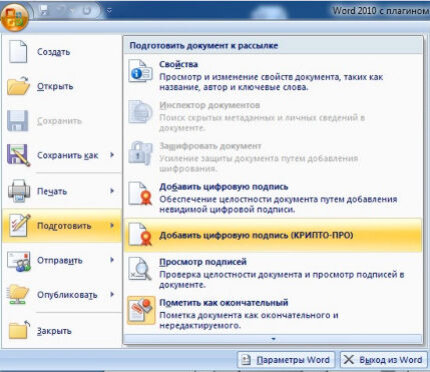Open Параметры Word options button

pyautogui.click(x=286, y=360)
